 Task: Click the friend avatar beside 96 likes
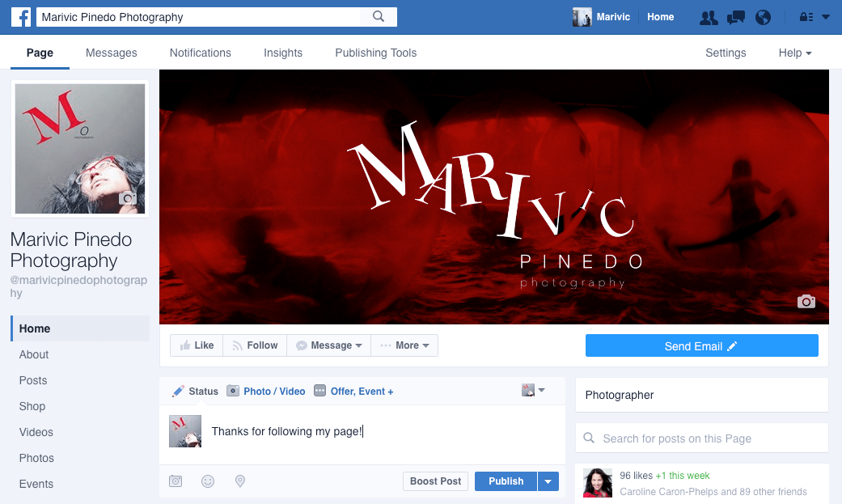tap(598, 482)
